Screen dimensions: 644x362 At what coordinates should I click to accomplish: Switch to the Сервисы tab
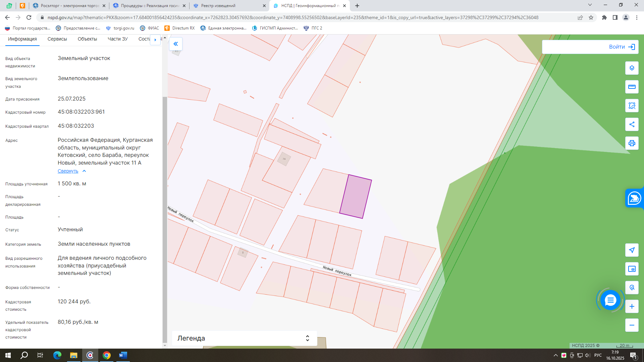[x=57, y=39]
